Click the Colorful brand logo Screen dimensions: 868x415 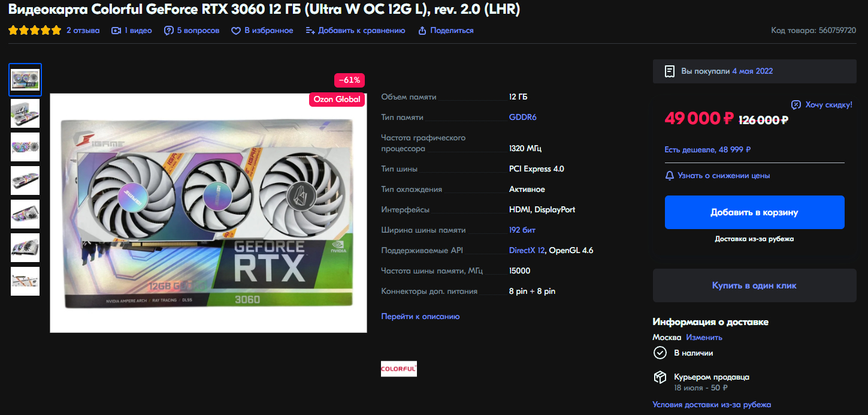click(399, 369)
